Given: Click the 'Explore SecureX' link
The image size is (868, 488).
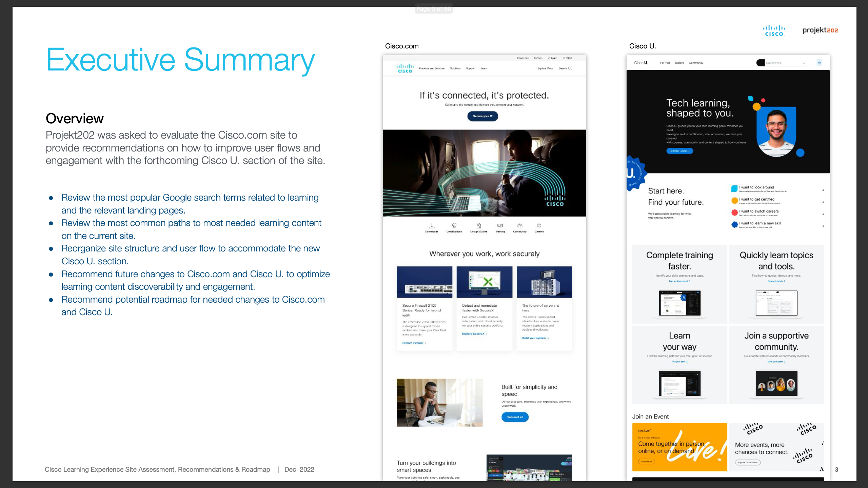Looking at the screenshot, I should point(475,334).
